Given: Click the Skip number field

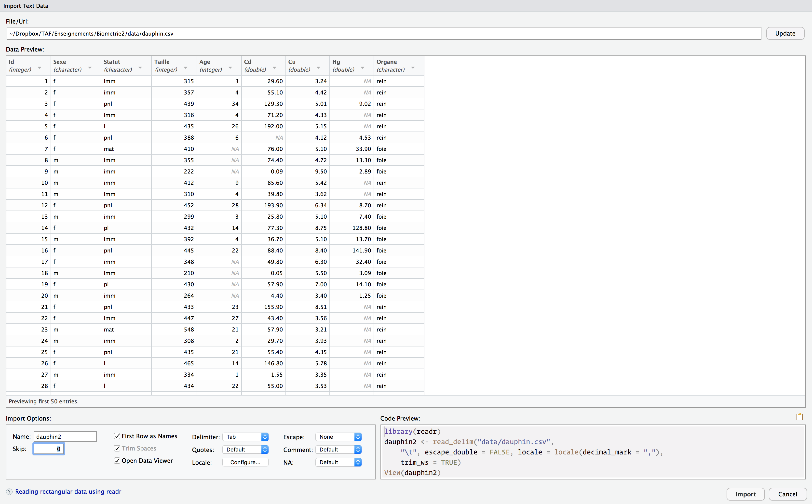Looking at the screenshot, I should 49,449.
